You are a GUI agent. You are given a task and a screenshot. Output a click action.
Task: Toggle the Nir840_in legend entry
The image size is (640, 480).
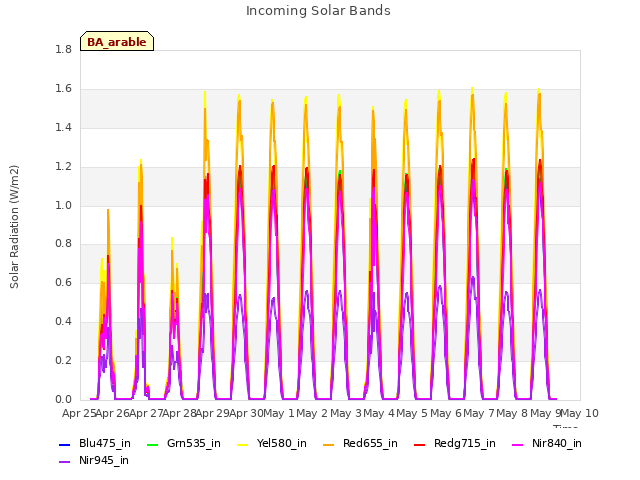point(547,443)
